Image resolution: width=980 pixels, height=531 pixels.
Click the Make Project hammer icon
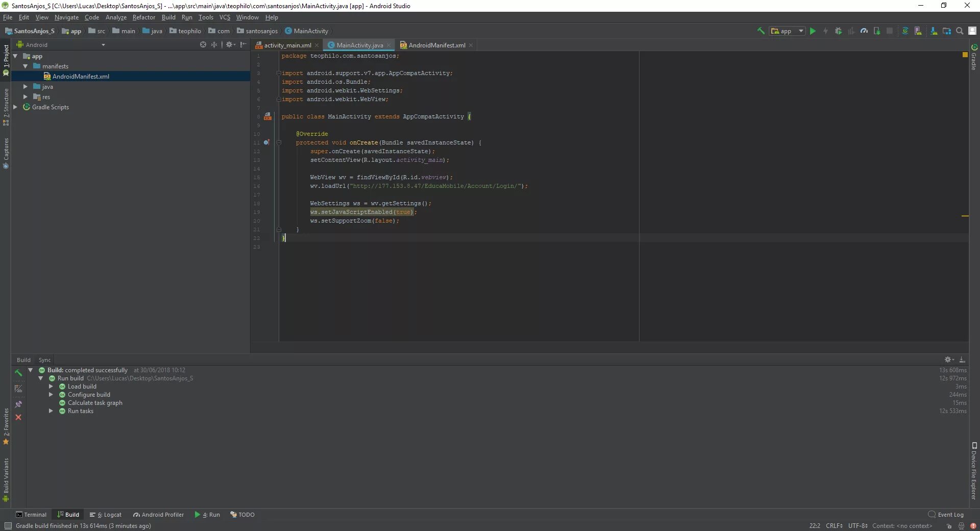(x=761, y=31)
